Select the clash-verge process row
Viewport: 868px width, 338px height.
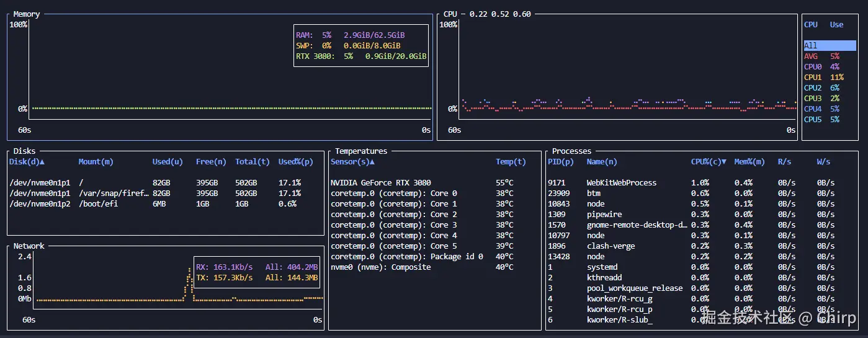tap(611, 246)
